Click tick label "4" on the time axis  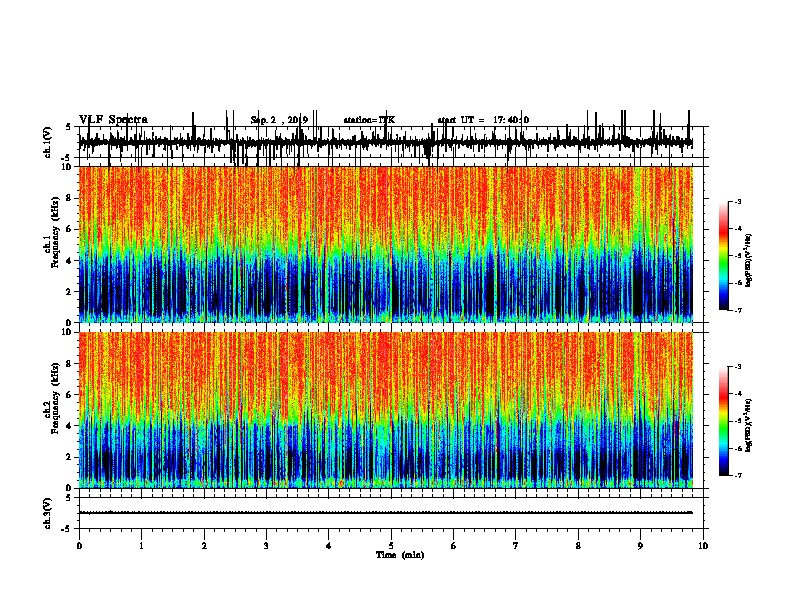[329, 546]
